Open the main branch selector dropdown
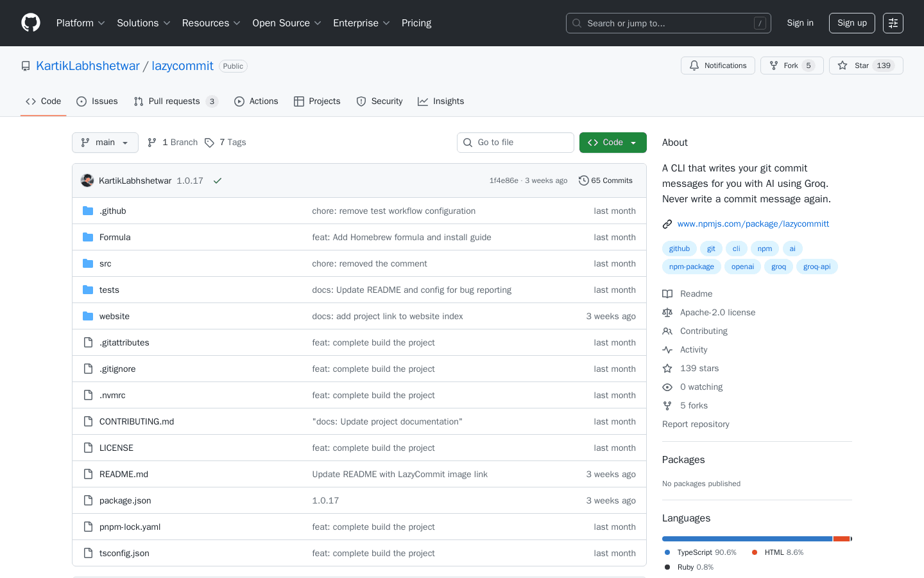 click(105, 142)
